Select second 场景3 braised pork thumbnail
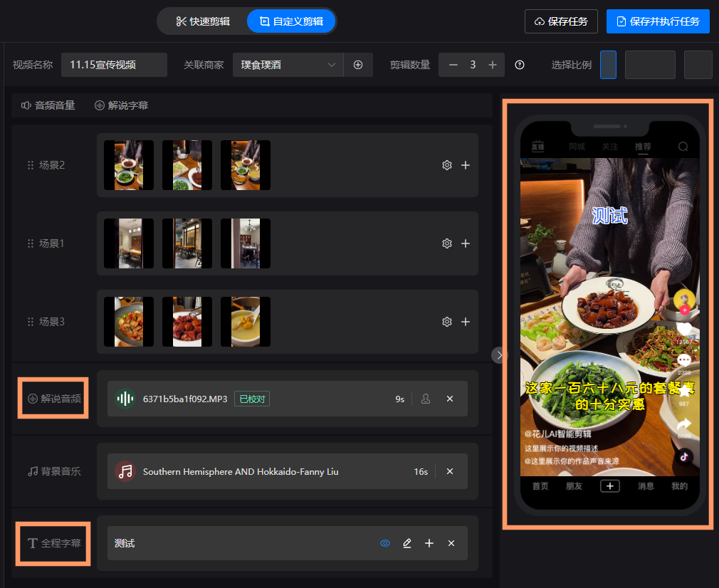This screenshot has height=588, width=719. pos(187,322)
